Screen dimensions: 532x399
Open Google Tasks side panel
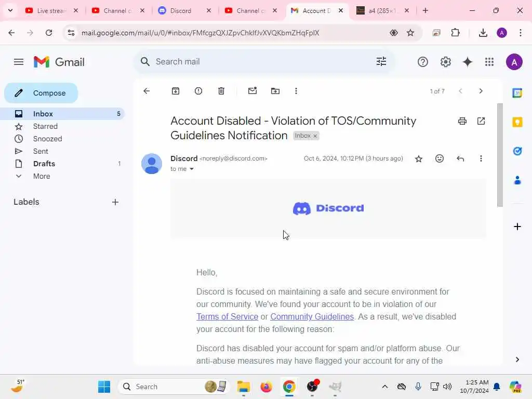(x=517, y=151)
